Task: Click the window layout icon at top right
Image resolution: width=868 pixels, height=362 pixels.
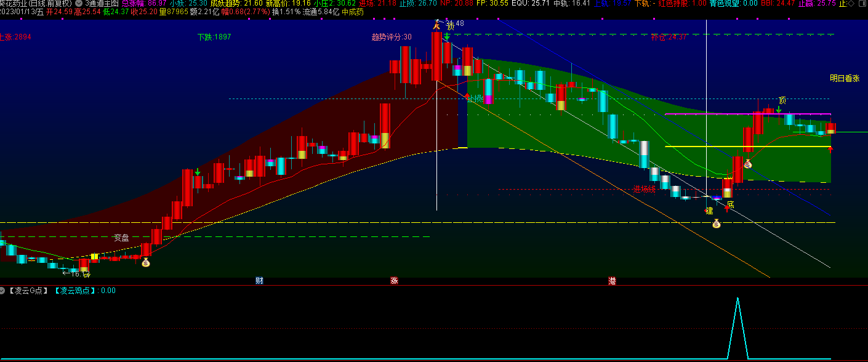Action: coord(862,3)
